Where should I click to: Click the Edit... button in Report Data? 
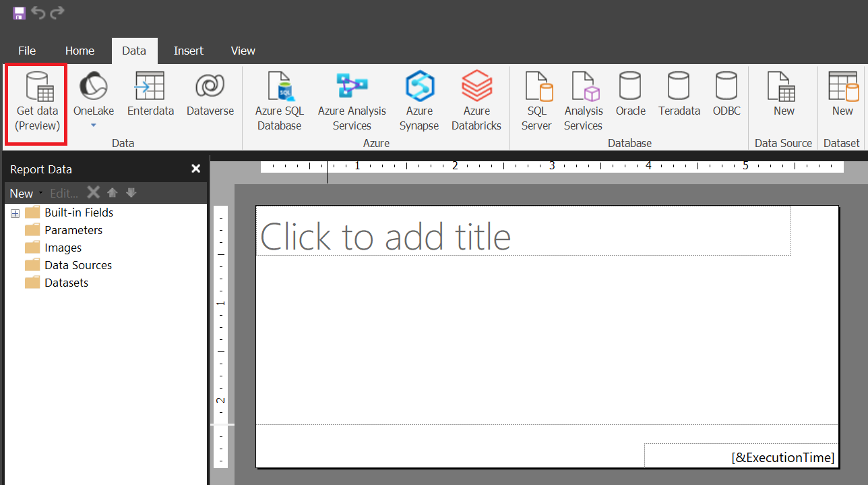pos(65,193)
